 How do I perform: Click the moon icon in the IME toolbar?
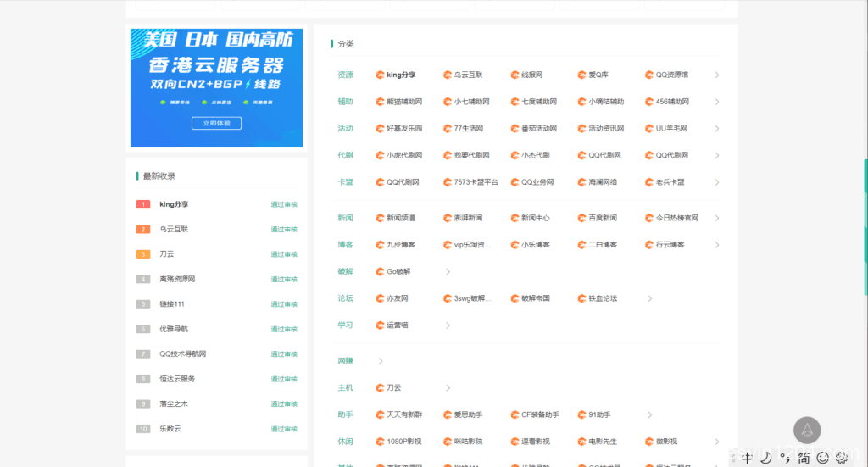[x=765, y=458]
